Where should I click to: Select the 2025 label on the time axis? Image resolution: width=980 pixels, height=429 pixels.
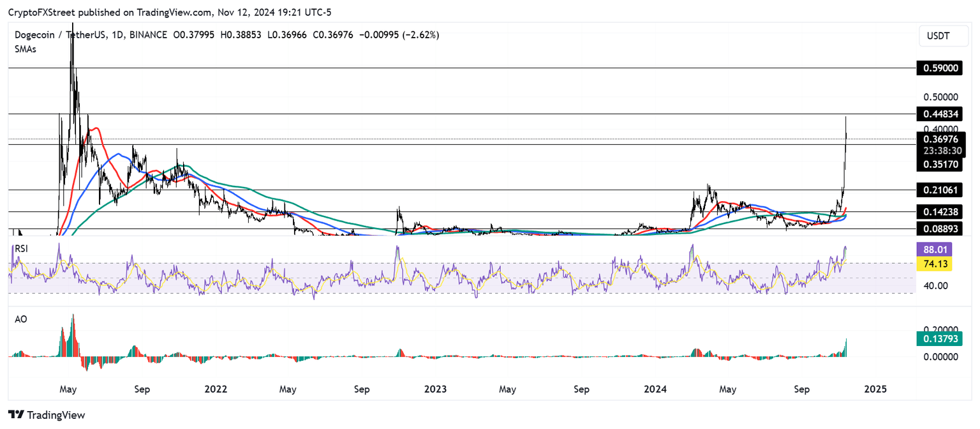click(x=875, y=389)
